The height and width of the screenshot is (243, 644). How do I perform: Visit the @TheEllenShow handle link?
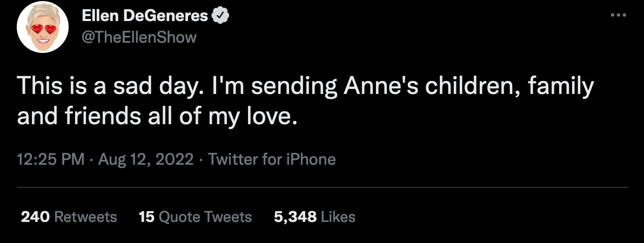(x=139, y=37)
